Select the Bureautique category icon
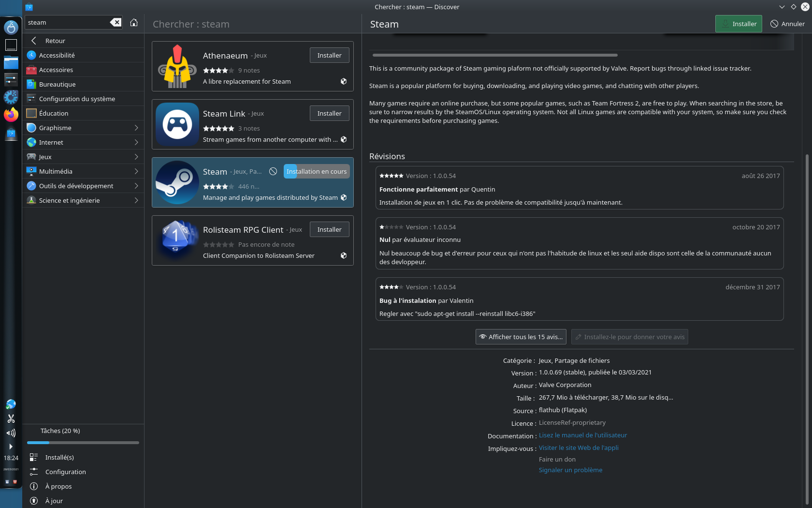The width and height of the screenshot is (812, 508). [x=31, y=84]
